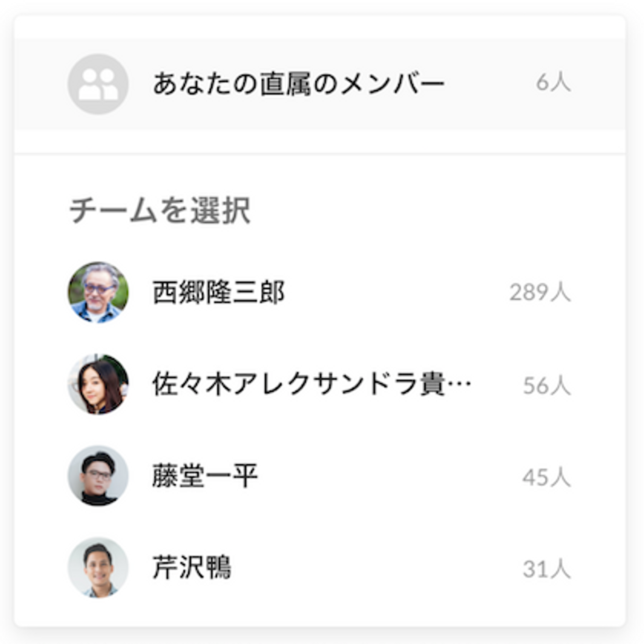This screenshot has height=644, width=644.
Task: Click 芹沢鴨's profile avatar
Action: coord(98,568)
